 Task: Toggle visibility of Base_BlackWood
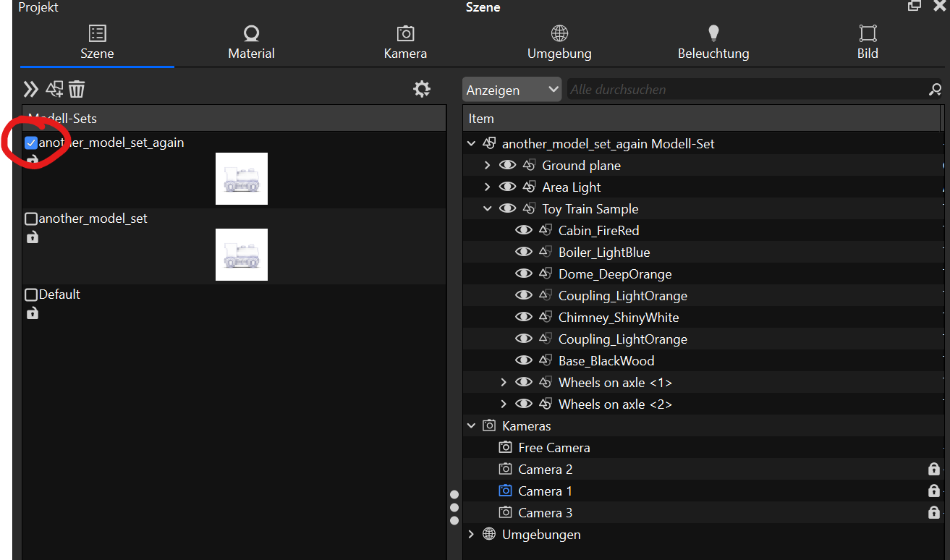pos(523,361)
